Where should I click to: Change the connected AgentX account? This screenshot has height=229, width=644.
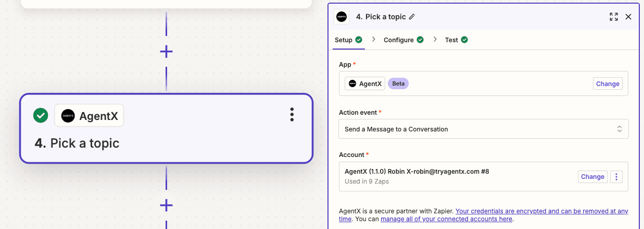click(x=592, y=177)
